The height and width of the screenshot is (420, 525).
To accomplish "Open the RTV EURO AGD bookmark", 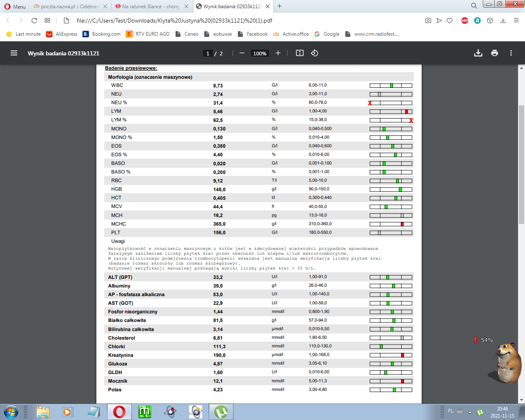I will [x=148, y=34].
